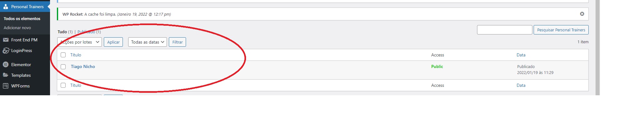Open the Todas as datas dropdown
Image resolution: width=644 pixels, height=131 pixels.
pos(148,42)
